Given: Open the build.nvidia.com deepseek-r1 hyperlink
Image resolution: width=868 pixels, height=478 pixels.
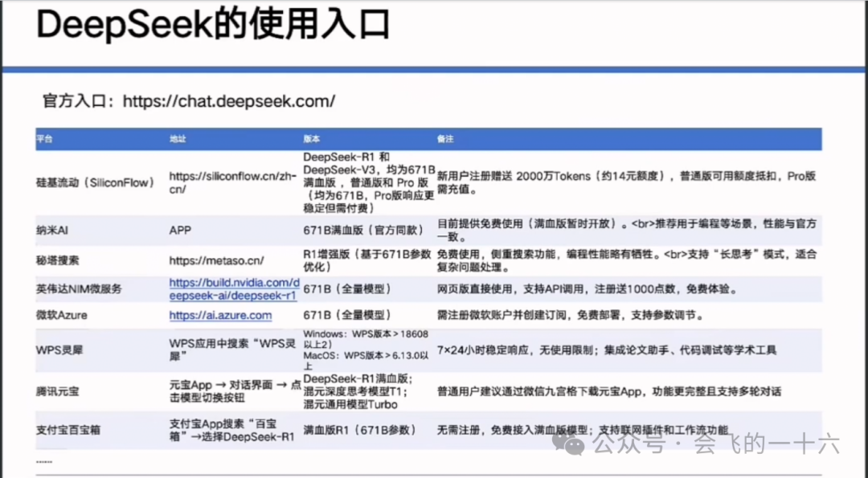Looking at the screenshot, I should coord(234,288).
